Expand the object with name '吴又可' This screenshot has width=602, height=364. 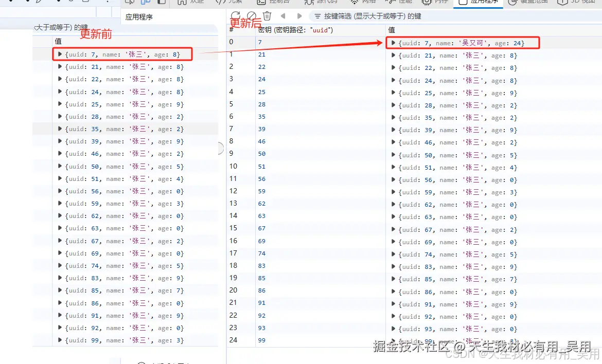[x=393, y=43]
